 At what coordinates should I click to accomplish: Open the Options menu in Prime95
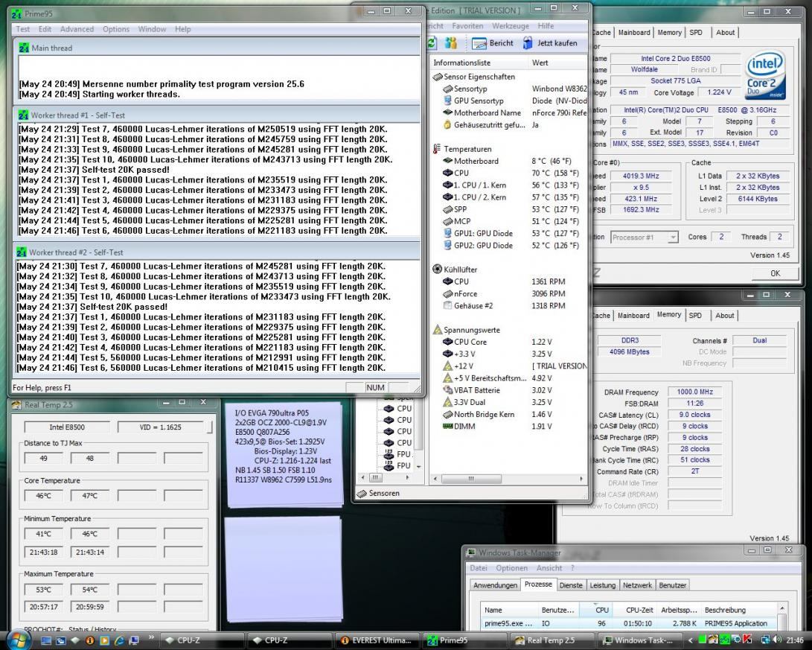click(116, 29)
